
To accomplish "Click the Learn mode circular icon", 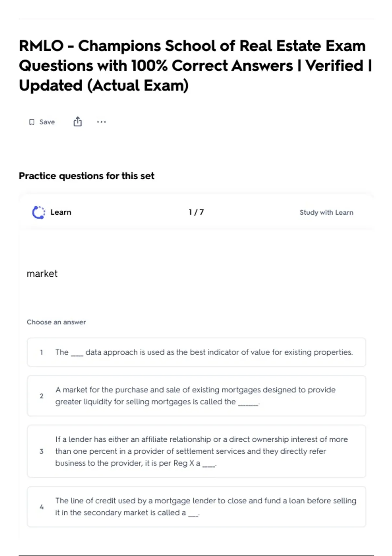I will point(39,212).
